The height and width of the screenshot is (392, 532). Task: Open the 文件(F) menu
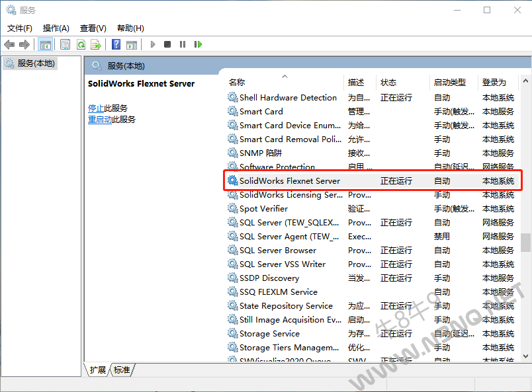pyautogui.click(x=20, y=28)
